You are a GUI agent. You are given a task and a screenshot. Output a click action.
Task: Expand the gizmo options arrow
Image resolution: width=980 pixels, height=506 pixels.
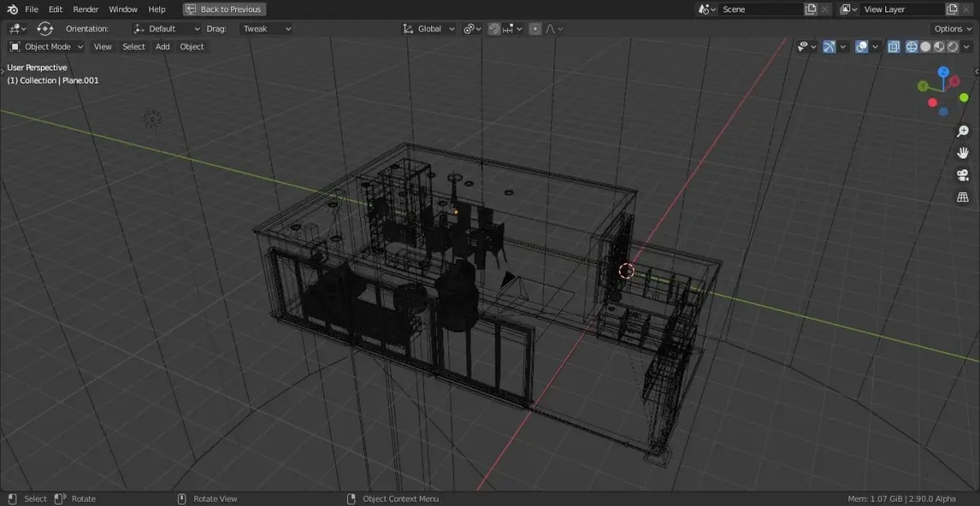click(843, 47)
